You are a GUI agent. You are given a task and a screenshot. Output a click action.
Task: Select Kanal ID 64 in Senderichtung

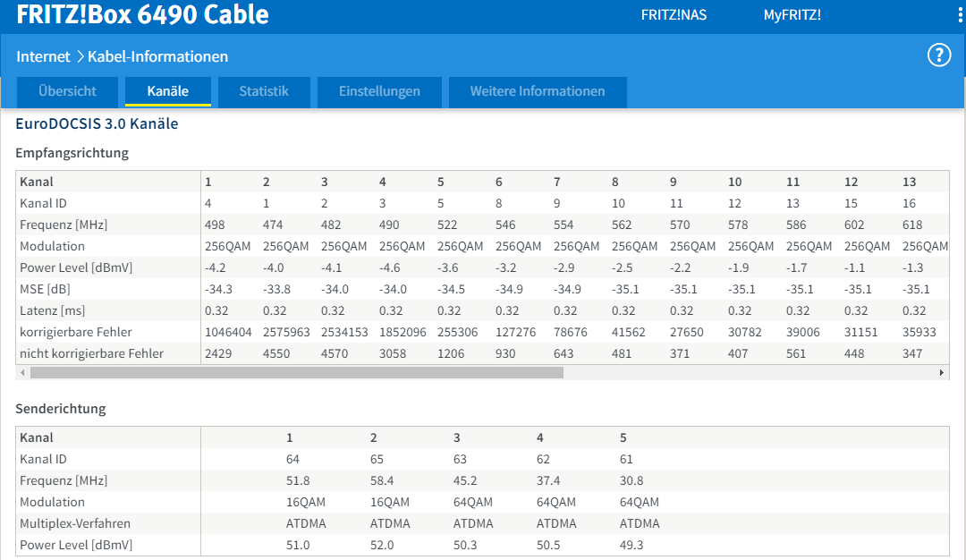[292, 459]
